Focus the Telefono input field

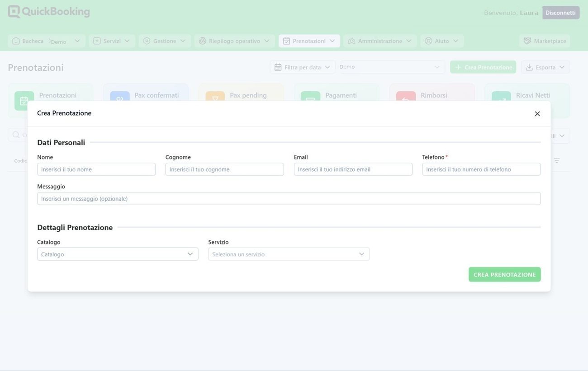tap(481, 169)
